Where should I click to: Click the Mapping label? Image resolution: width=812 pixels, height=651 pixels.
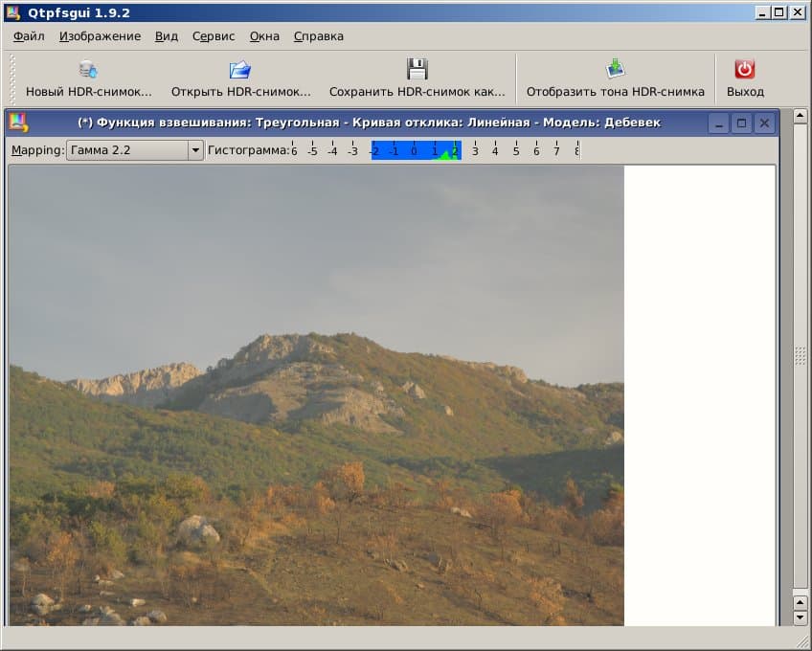37,150
